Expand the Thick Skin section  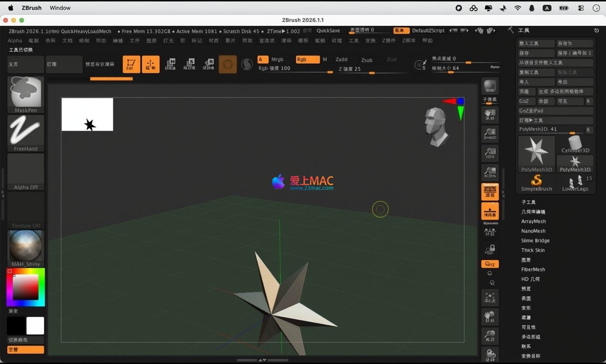(533, 250)
